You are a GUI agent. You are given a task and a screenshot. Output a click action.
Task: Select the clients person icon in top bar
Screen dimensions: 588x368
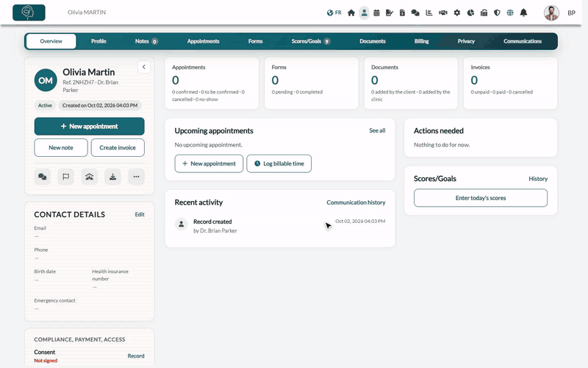(x=364, y=13)
